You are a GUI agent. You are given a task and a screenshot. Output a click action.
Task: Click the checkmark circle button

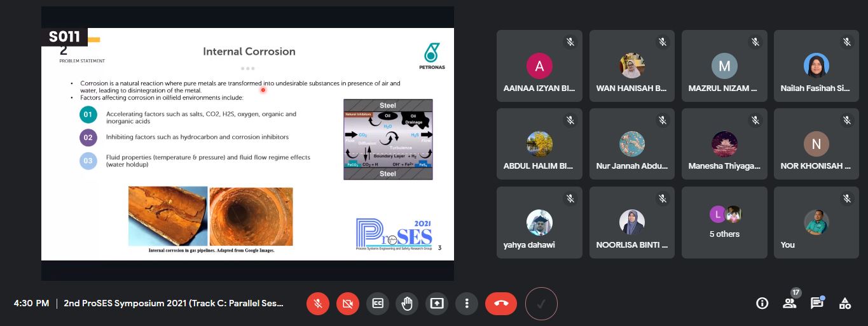(x=541, y=304)
